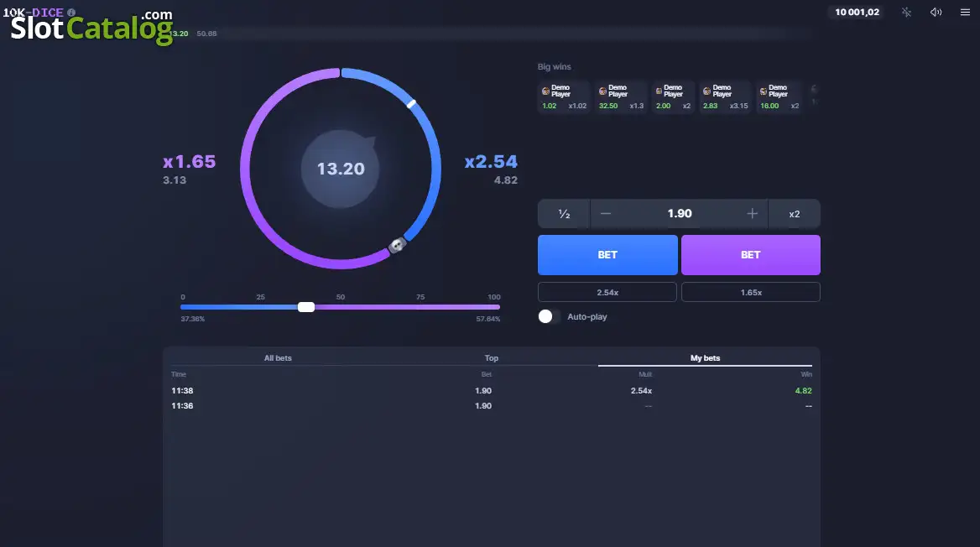Open the hamburger menu icon
Viewport: 980px width, 547px height.
965,12
